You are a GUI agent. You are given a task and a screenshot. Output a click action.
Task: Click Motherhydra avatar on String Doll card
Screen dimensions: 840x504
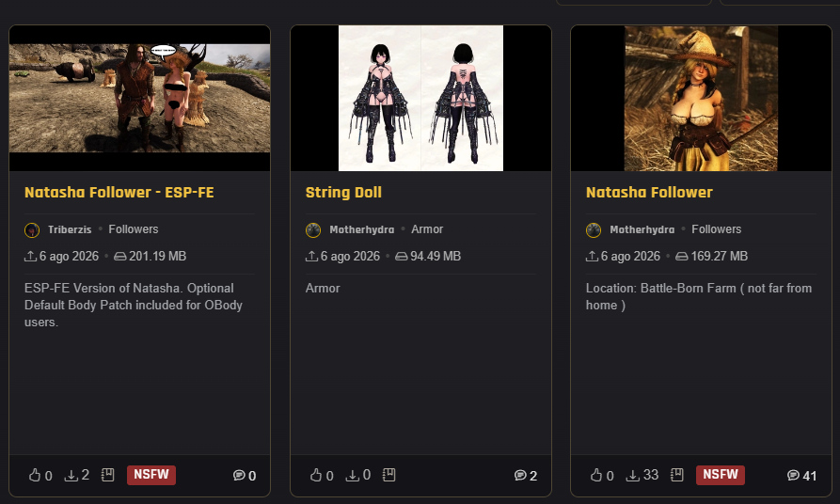click(313, 230)
